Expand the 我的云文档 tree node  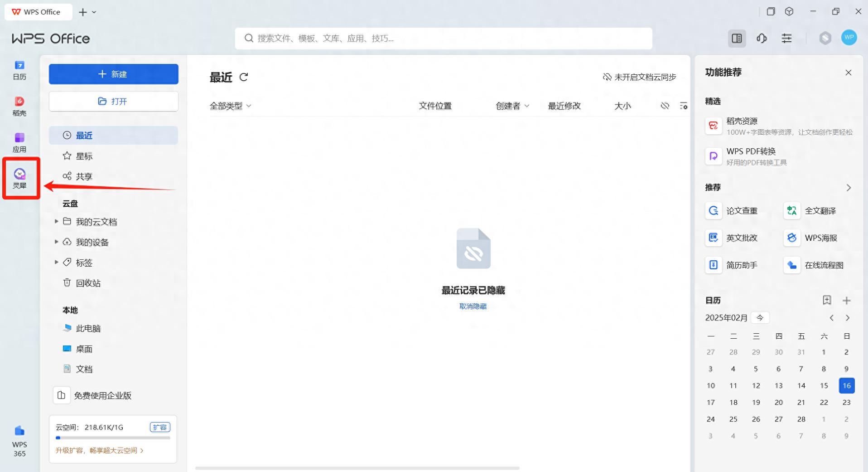coord(57,221)
